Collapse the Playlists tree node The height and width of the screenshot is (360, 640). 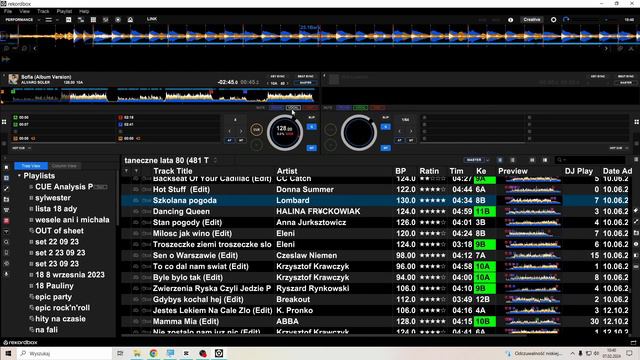pyautogui.click(x=19, y=176)
